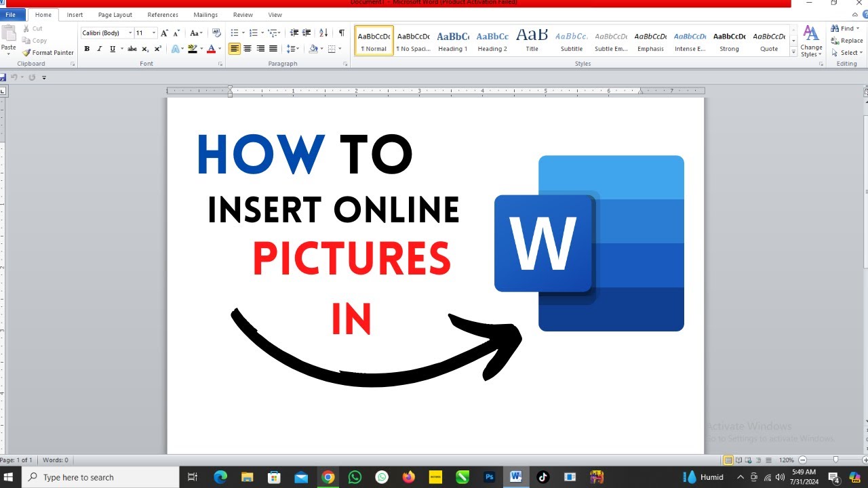This screenshot has height=488, width=868.
Task: Expand the Styles gallery more arrow
Action: tap(793, 52)
